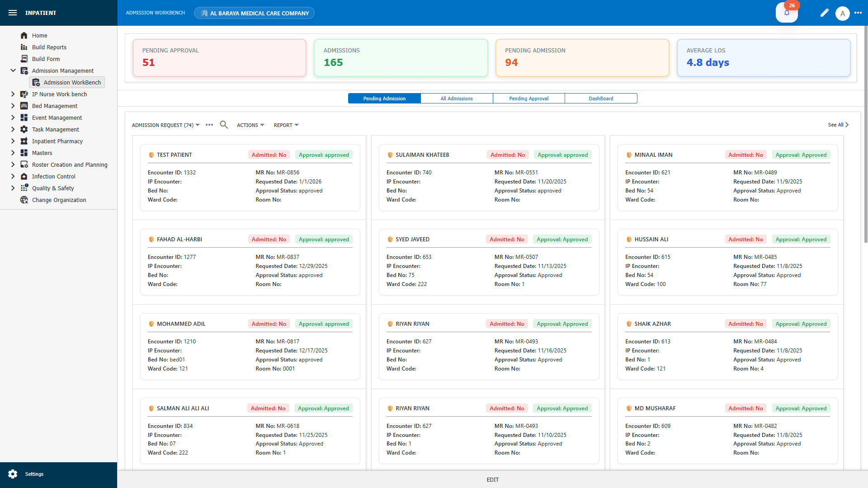
Task: Click Approval: Approved badge on HUSSAIN ALI card
Action: (801, 239)
